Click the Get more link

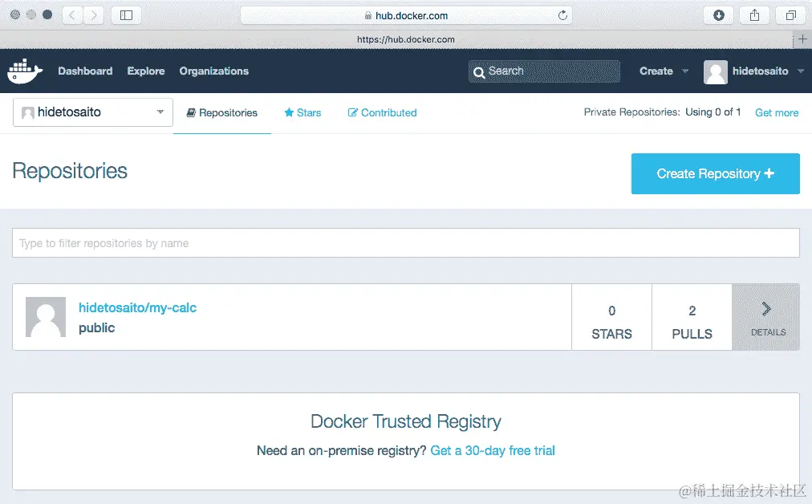pos(776,112)
